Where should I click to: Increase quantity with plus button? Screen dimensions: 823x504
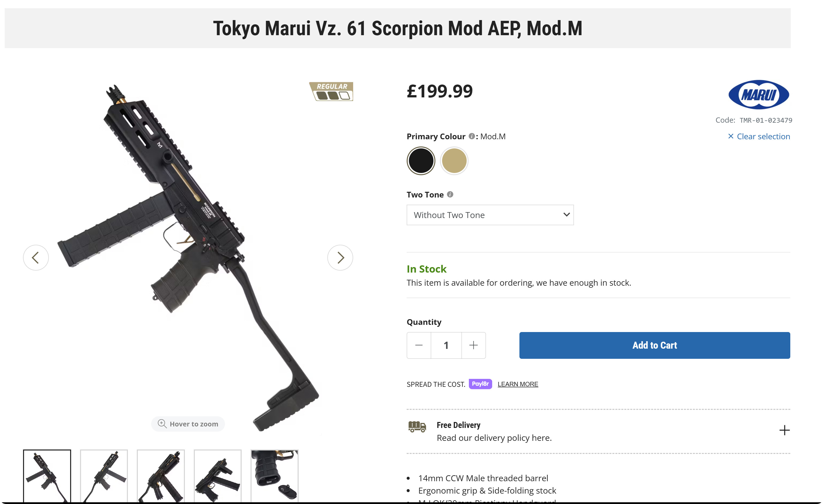click(473, 345)
